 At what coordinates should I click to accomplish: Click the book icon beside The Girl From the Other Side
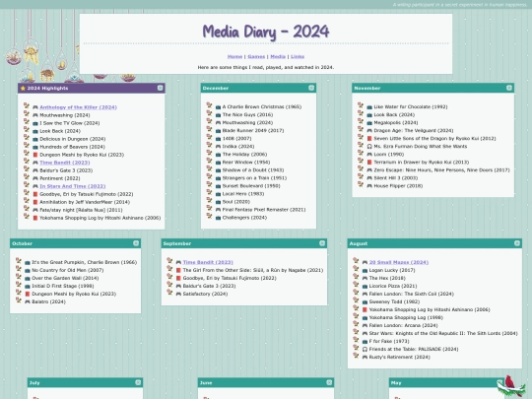tap(178, 270)
